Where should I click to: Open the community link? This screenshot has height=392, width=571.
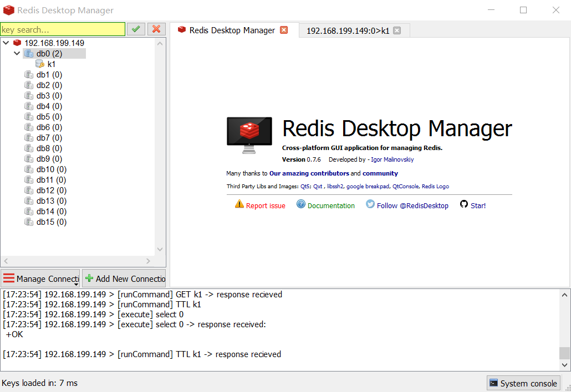click(380, 173)
